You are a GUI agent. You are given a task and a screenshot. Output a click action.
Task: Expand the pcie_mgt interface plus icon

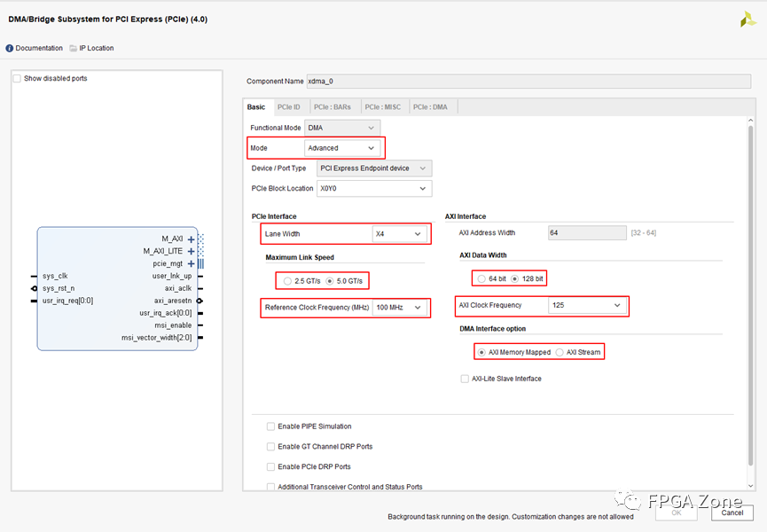coord(191,263)
